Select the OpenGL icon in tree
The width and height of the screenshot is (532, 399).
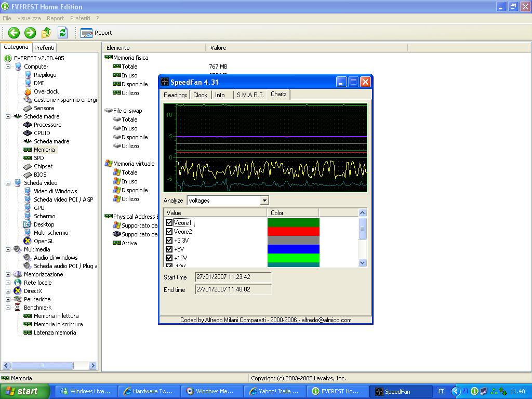pos(28,241)
